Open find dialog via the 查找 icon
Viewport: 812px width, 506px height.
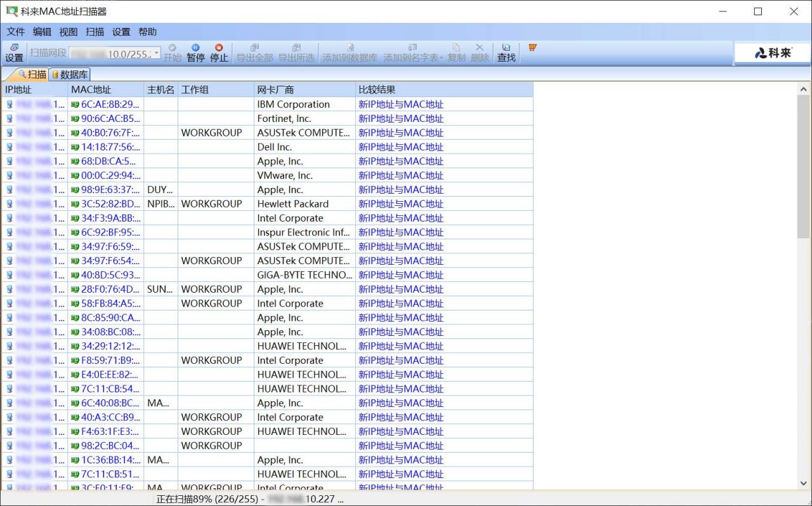click(x=506, y=51)
